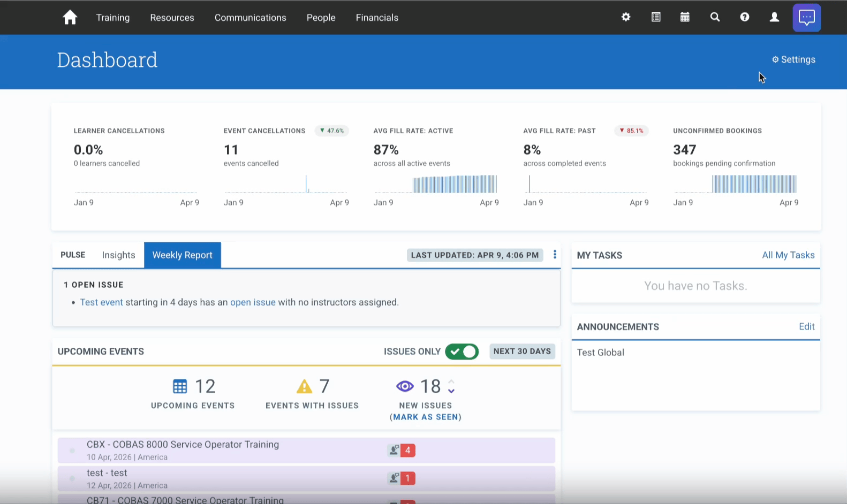Open the search magnifier icon

715,17
